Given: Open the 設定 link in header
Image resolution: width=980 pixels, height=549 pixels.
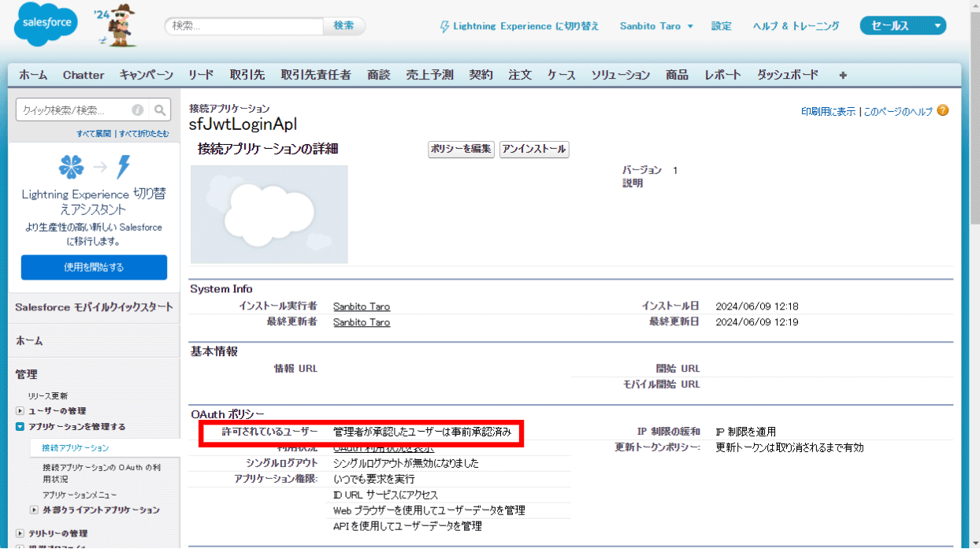Looking at the screenshot, I should pyautogui.click(x=722, y=26).
